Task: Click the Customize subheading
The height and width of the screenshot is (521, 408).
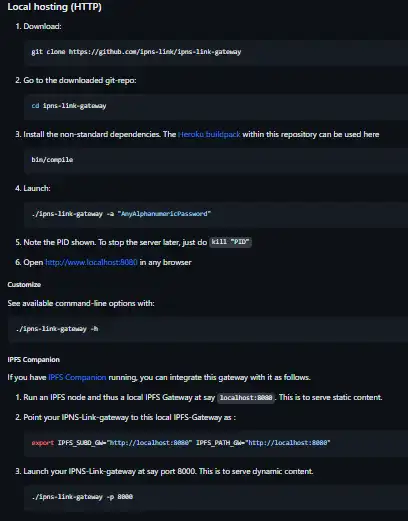Action: click(x=24, y=285)
